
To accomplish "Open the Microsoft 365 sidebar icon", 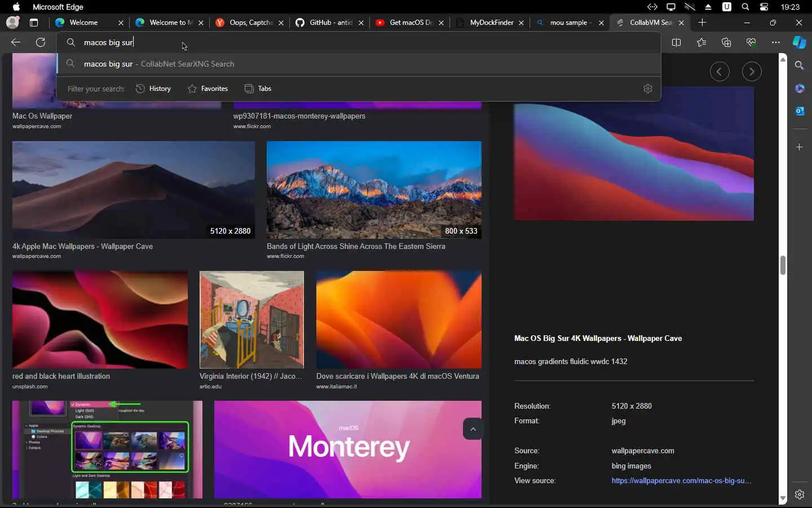I will pyautogui.click(x=799, y=89).
